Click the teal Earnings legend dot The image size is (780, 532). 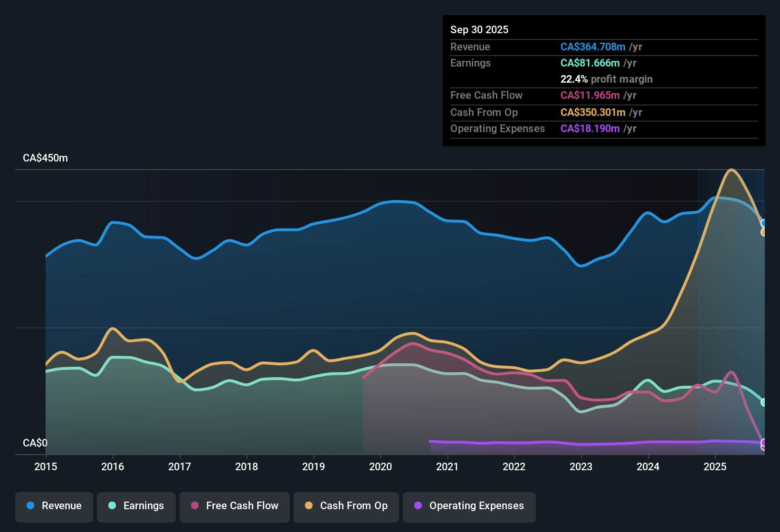tap(112, 506)
